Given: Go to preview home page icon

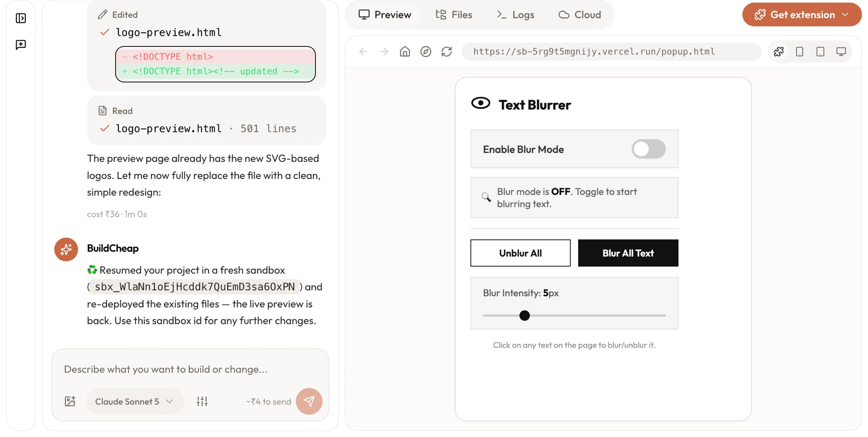Looking at the screenshot, I should pyautogui.click(x=405, y=52).
